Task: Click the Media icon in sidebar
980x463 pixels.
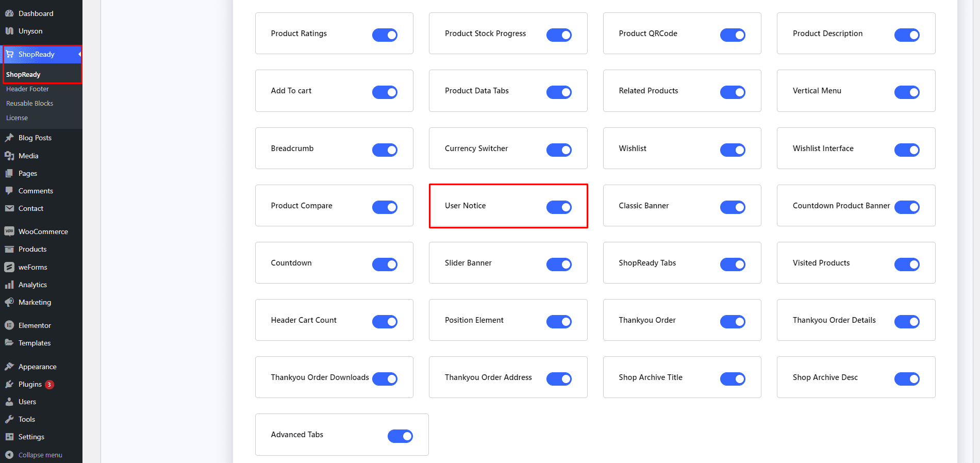Action: coord(9,156)
